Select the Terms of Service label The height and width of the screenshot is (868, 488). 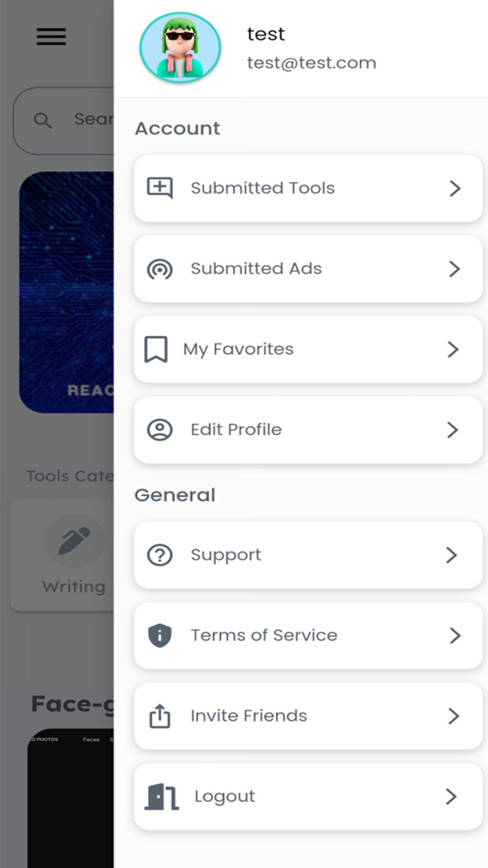(x=264, y=635)
